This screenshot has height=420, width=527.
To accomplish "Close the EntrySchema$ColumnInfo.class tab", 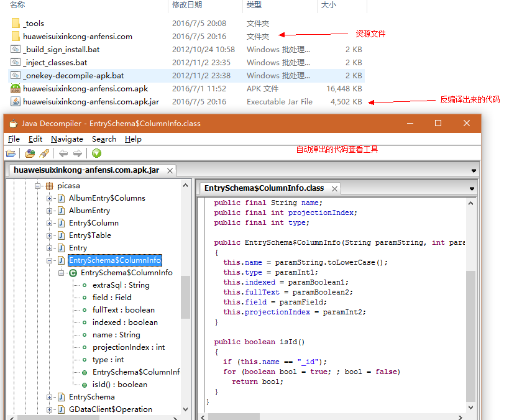I will pyautogui.click(x=334, y=189).
